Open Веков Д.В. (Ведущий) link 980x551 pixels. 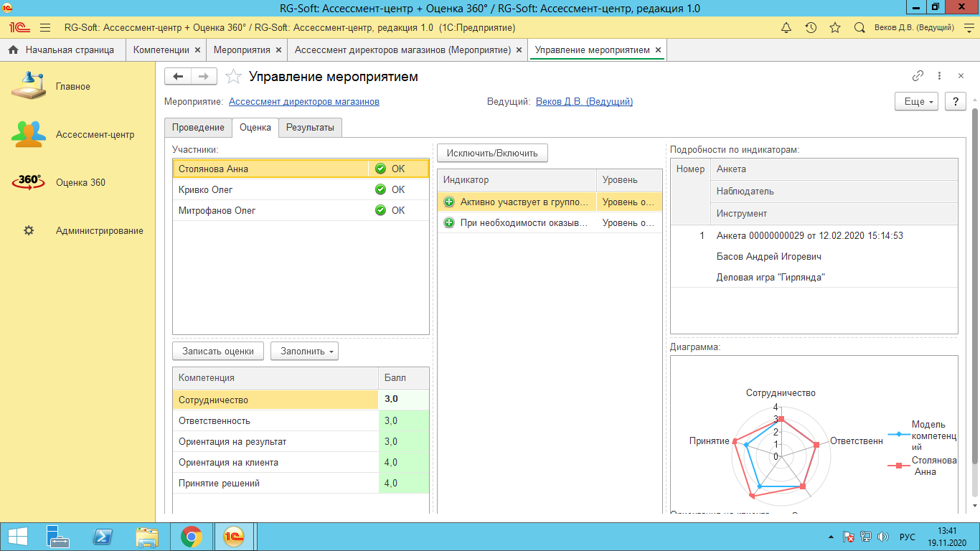click(584, 102)
